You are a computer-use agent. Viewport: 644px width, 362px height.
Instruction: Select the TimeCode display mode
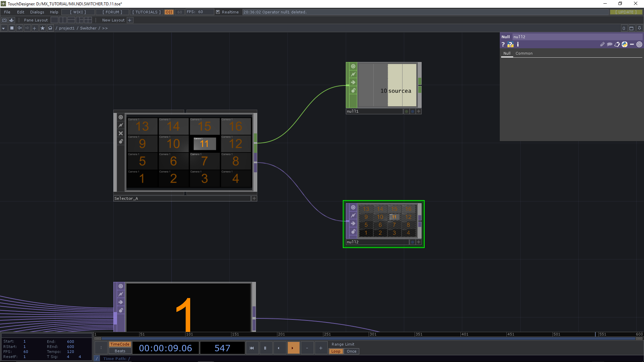pos(120,344)
